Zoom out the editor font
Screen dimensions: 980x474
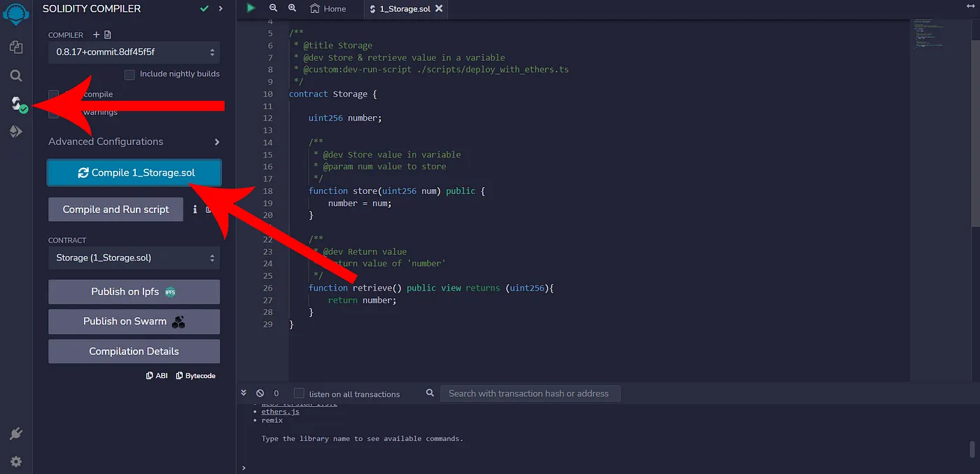(273, 8)
